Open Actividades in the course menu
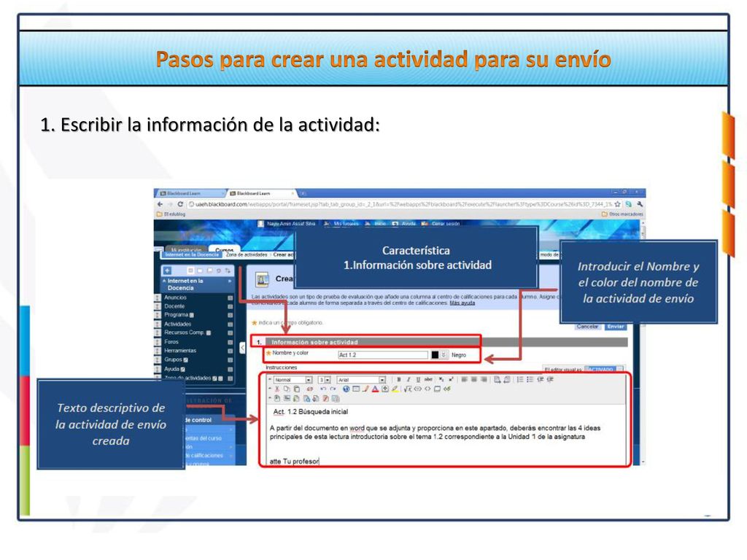747x560 pixels. tap(177, 324)
